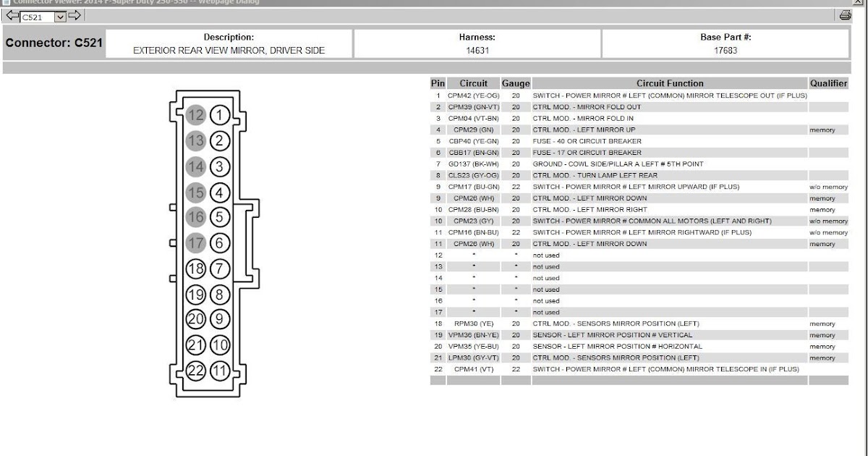Image resolution: width=868 pixels, height=456 pixels.
Task: Go to the previous connector with left arrow
Action: pyautogui.click(x=11, y=16)
